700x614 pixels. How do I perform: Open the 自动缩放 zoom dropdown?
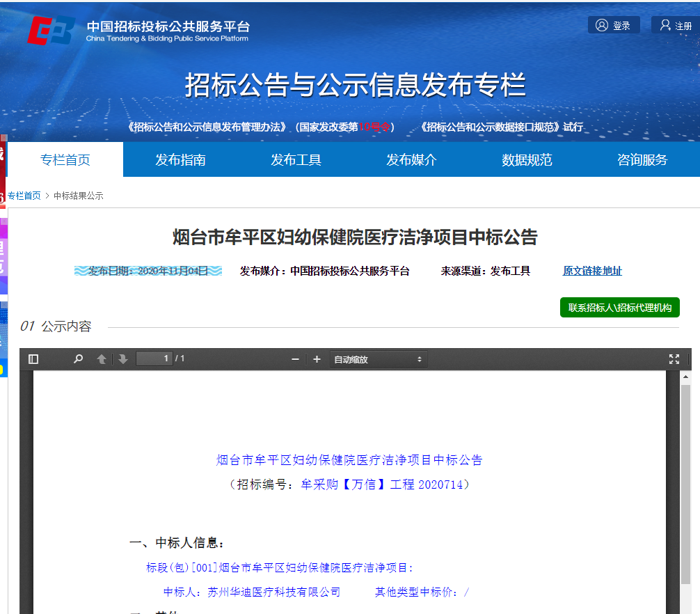[379, 359]
